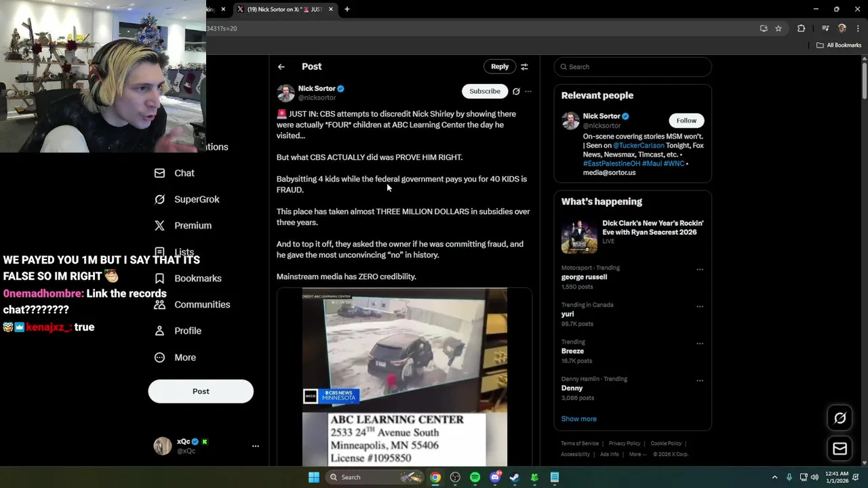The height and width of the screenshot is (488, 868).
Task: Open the Denny trending topic
Action: coord(572,388)
